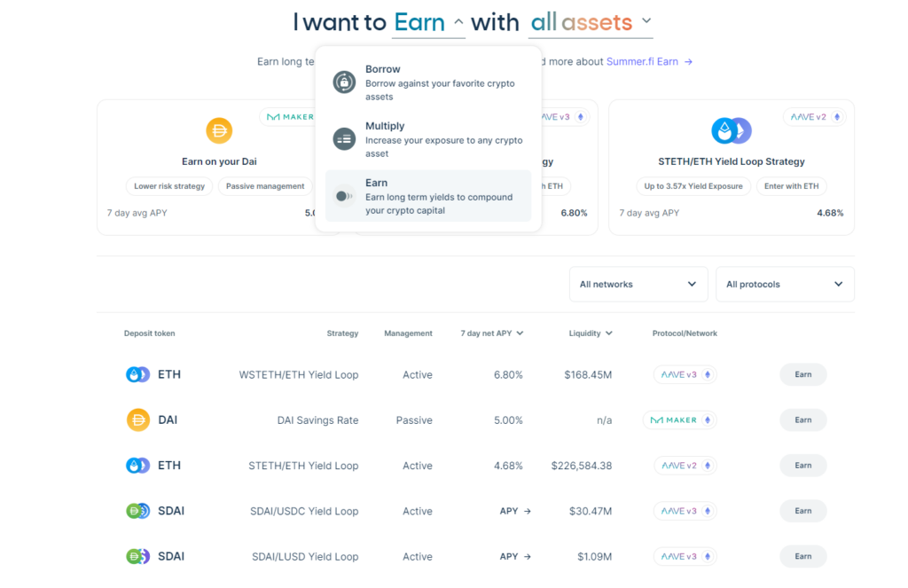The height and width of the screenshot is (588, 908).
Task: Click the Borrow padlock icon in the menu
Action: (343, 81)
